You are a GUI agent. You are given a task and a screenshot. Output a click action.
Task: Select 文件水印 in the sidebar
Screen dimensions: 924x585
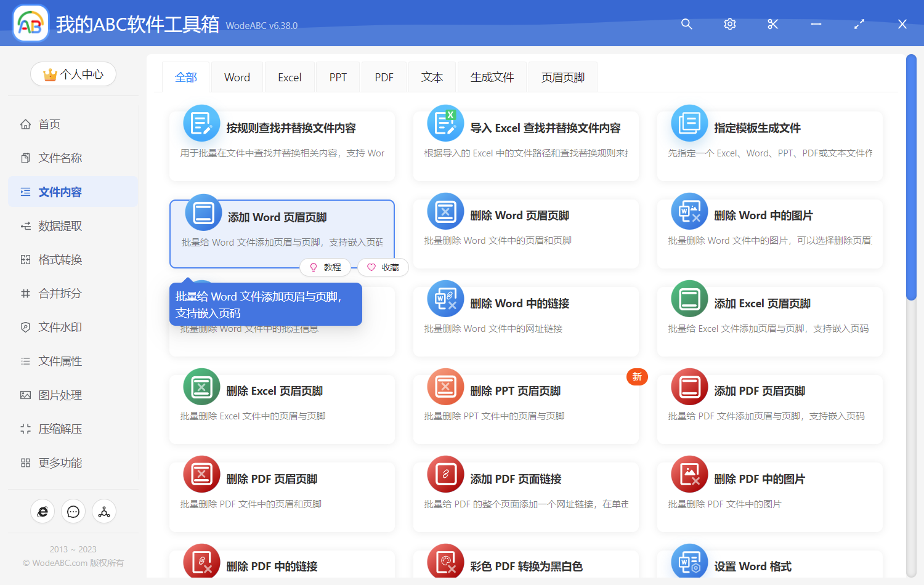coord(60,328)
